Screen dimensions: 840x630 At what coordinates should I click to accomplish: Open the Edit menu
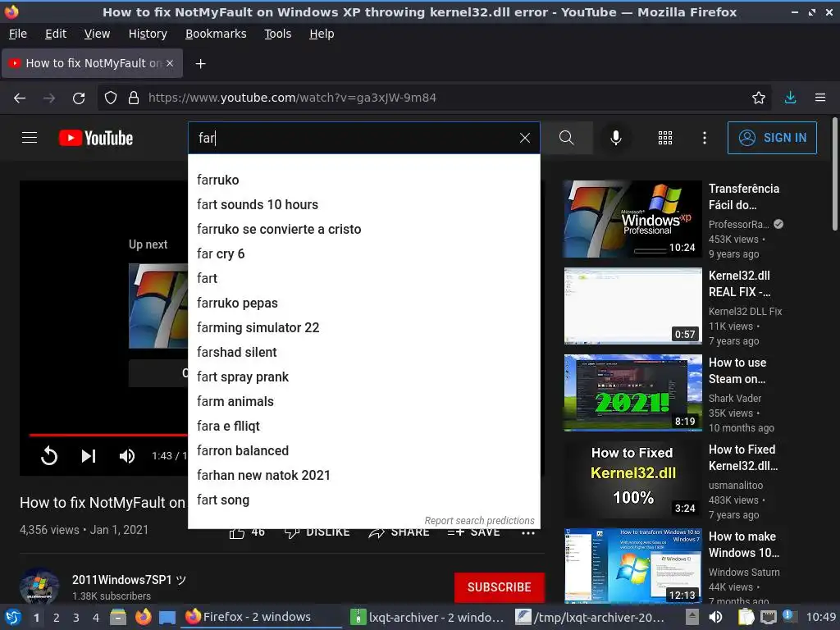56,34
